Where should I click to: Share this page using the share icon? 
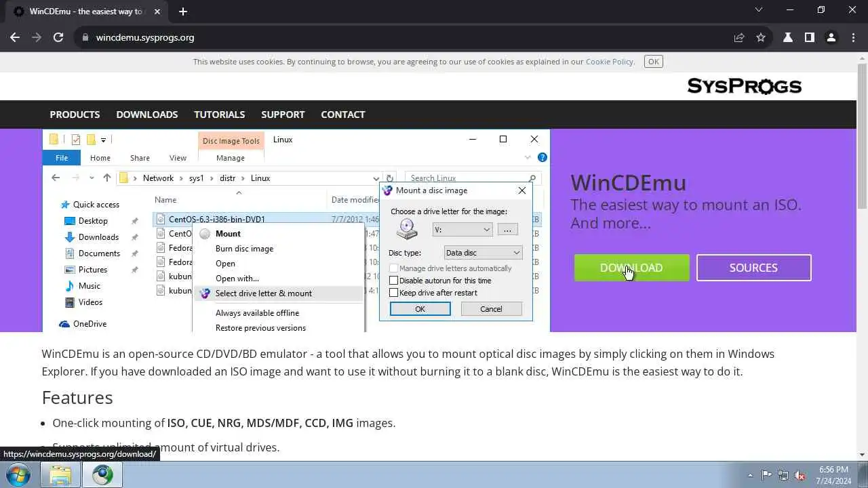click(x=739, y=37)
